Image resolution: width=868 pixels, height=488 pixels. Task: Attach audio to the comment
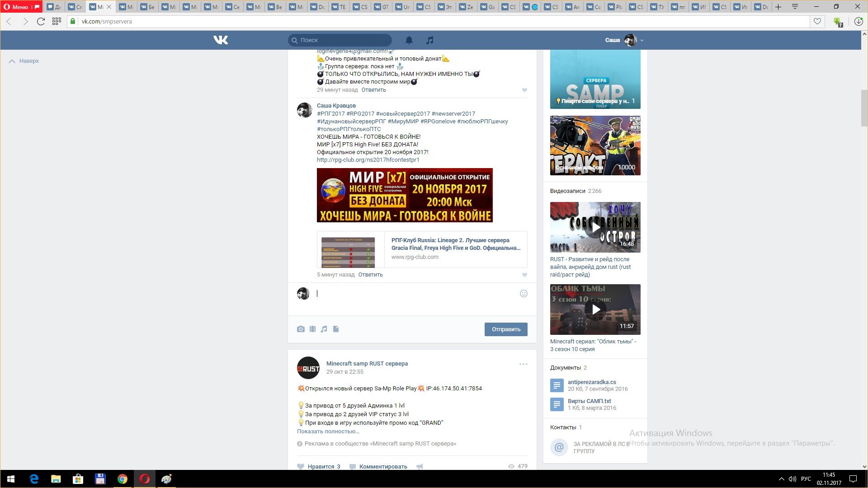point(324,329)
